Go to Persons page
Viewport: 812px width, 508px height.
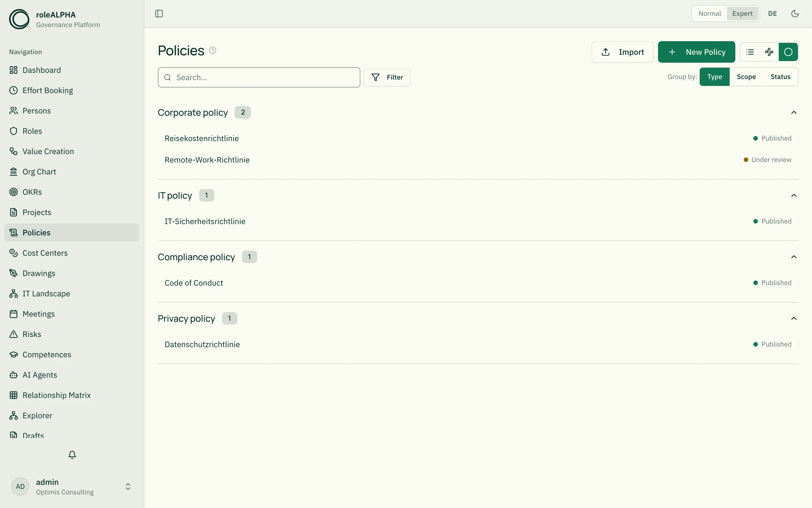(72, 111)
